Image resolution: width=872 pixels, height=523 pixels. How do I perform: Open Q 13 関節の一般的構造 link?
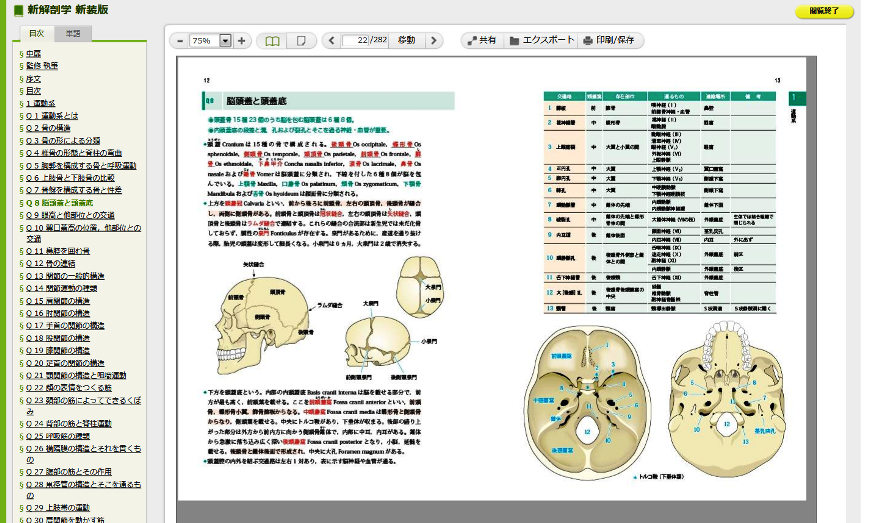point(65,275)
